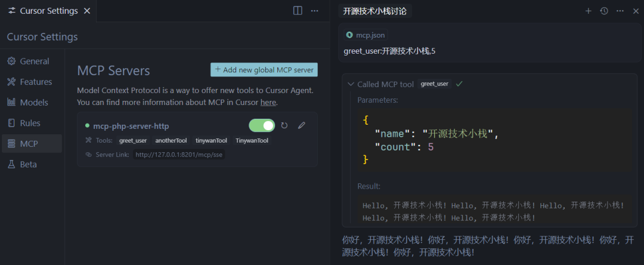The image size is (644, 265).
Task: Click the 你好 assistant reply text
Action: pyautogui.click(x=488, y=246)
